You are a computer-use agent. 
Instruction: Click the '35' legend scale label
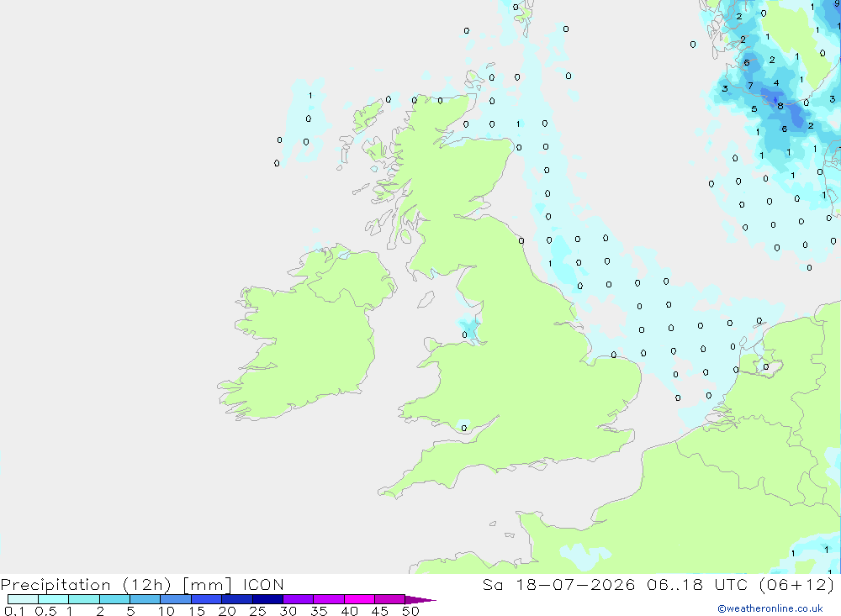click(x=319, y=611)
